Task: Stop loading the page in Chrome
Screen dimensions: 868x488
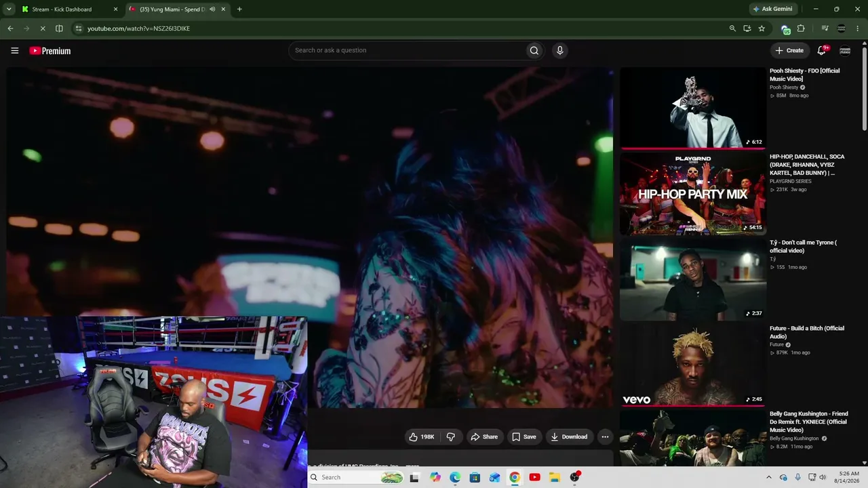Action: (42, 28)
